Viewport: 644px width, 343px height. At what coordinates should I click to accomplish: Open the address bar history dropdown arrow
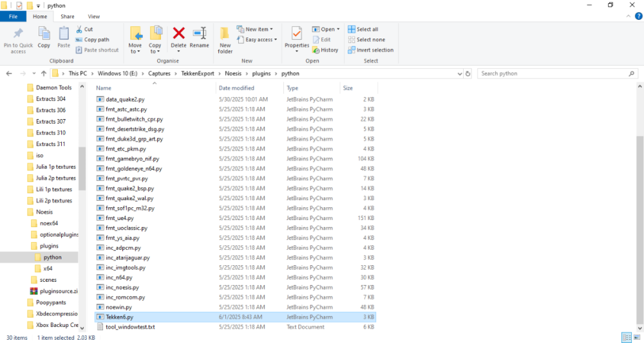click(459, 73)
